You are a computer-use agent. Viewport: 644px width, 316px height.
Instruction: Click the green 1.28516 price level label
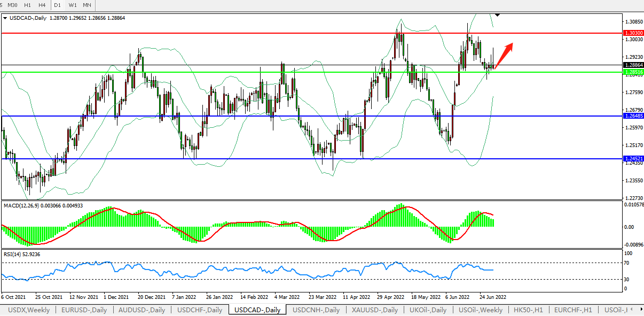(x=633, y=72)
